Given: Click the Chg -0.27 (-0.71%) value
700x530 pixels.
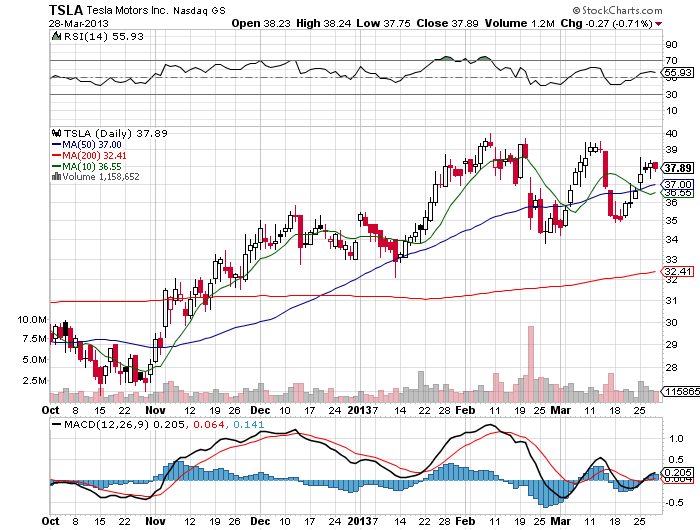Looking at the screenshot, I should (607, 23).
